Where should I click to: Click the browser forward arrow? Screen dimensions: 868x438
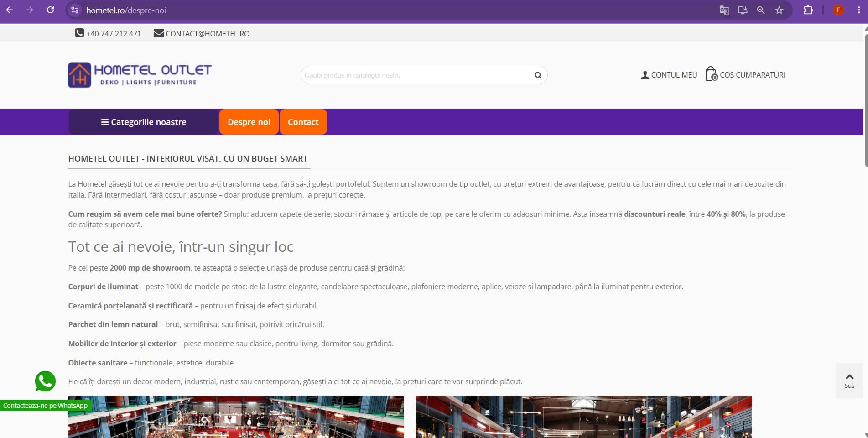pos(30,10)
